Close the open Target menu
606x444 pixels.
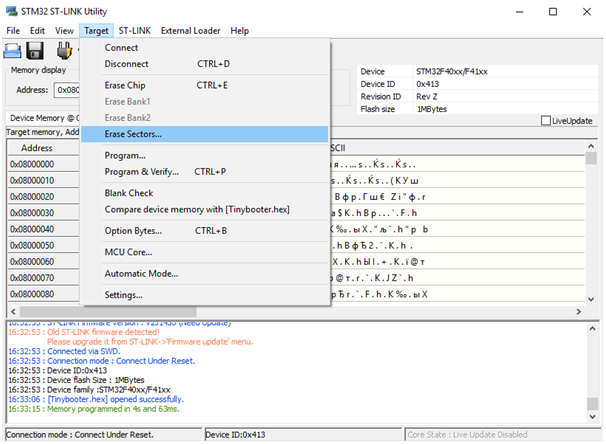pyautogui.click(x=96, y=31)
